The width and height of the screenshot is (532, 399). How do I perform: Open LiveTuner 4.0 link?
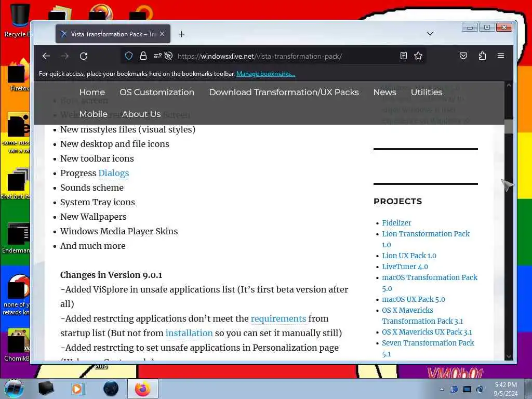pyautogui.click(x=405, y=267)
